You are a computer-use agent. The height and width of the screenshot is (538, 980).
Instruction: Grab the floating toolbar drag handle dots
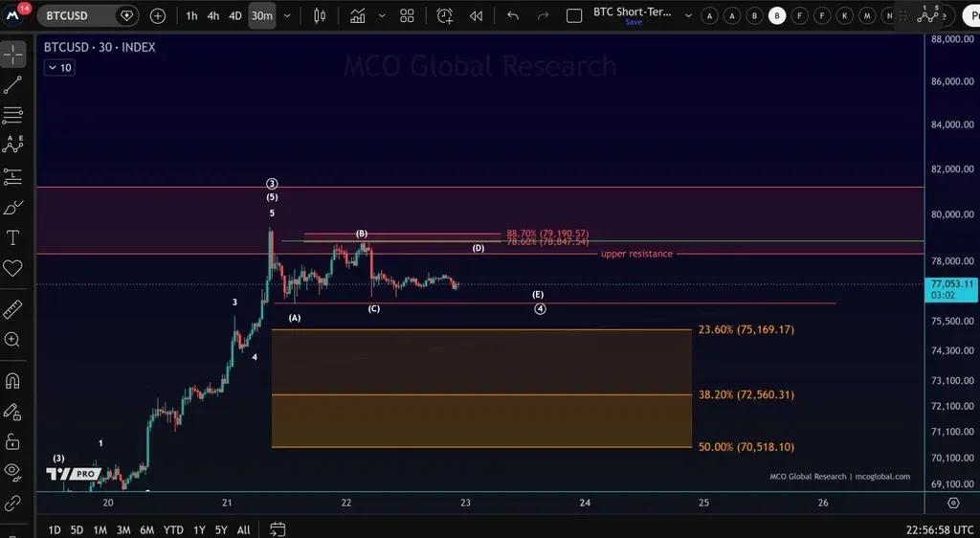(902, 15)
